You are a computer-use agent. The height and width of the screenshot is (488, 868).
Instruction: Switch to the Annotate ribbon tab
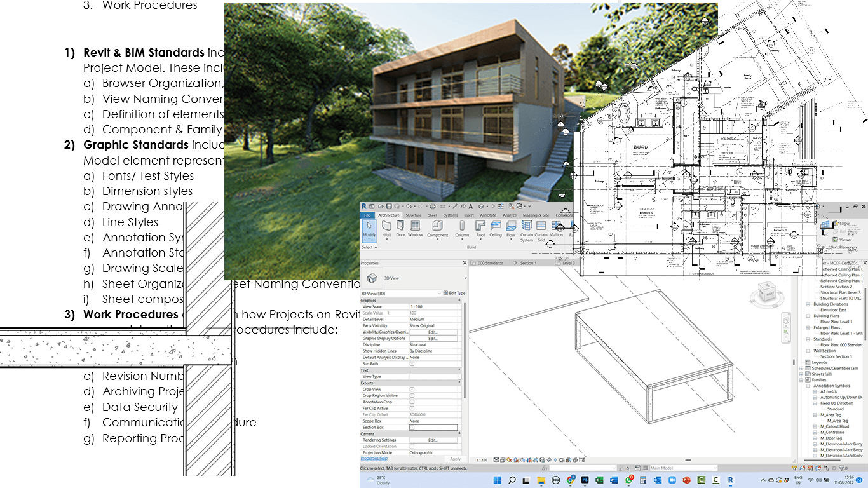[488, 215]
